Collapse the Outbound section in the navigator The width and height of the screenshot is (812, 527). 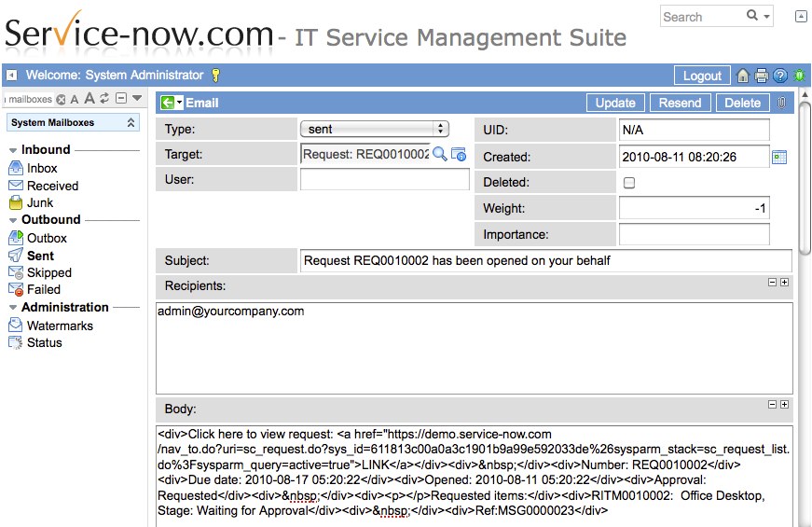point(13,220)
